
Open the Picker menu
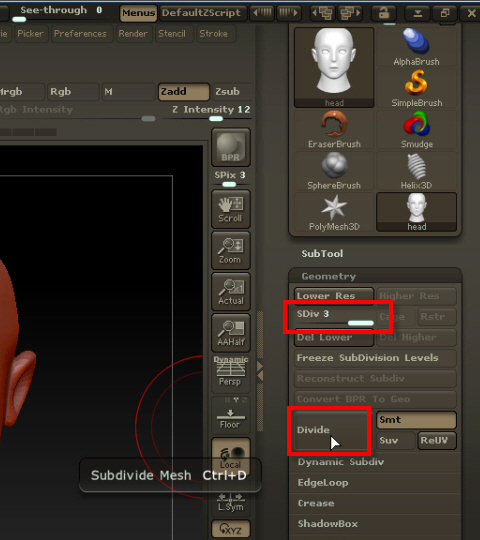click(x=30, y=33)
